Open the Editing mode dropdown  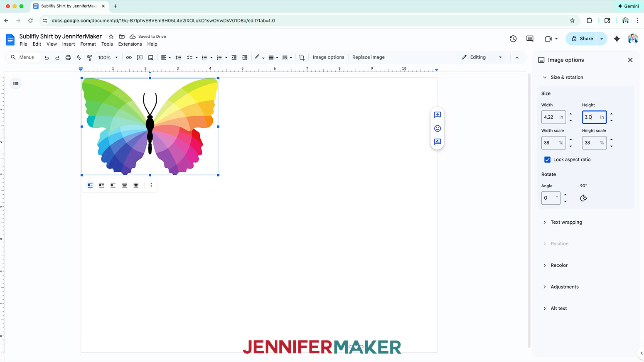point(482,57)
